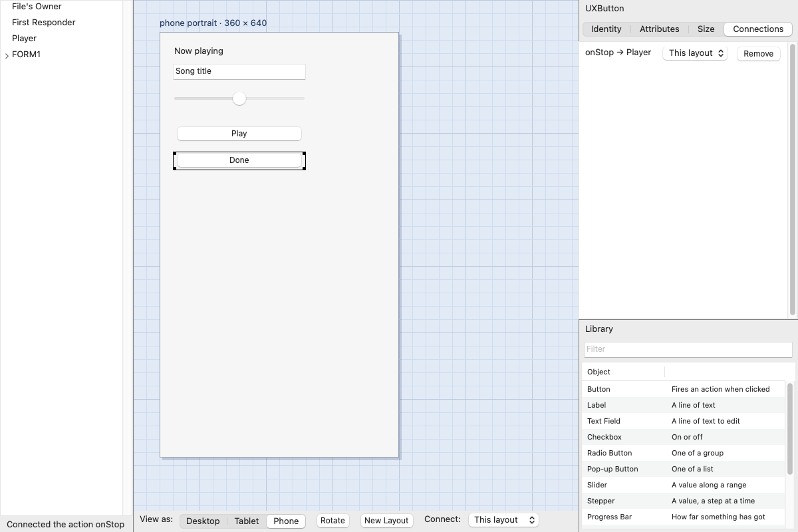Remove the onStop connection

758,54
